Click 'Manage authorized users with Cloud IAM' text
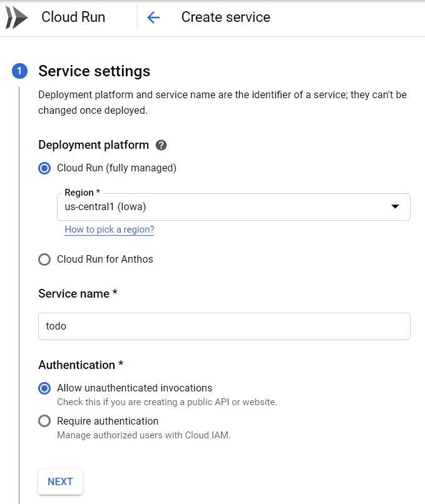Screen dimensions: 425x504 (144, 435)
